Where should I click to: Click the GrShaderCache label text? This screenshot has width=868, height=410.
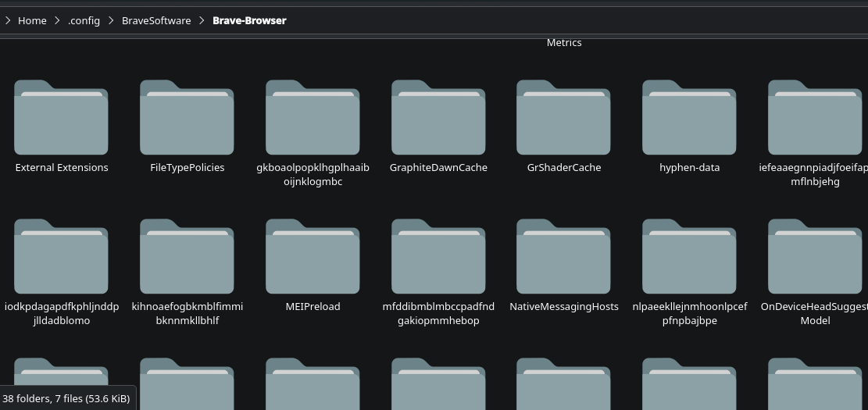pyautogui.click(x=563, y=168)
